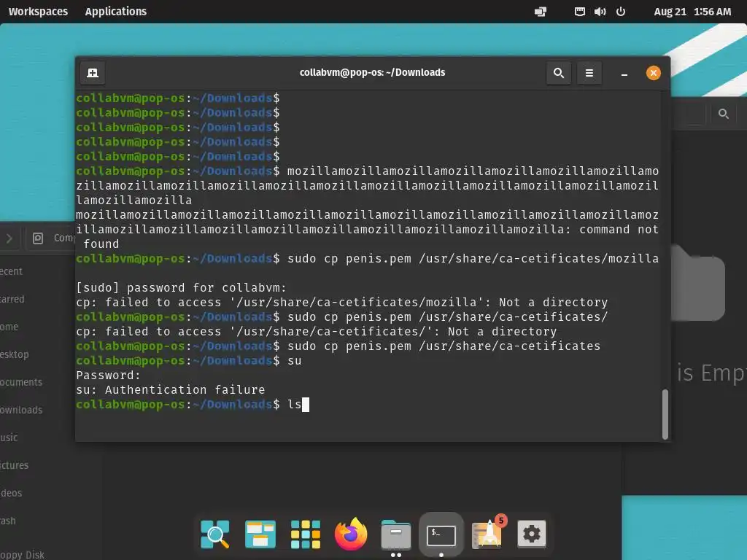Image resolution: width=747 pixels, height=560 pixels.
Task: Select Floppy Disk in Files sidebar
Action: coord(22,554)
